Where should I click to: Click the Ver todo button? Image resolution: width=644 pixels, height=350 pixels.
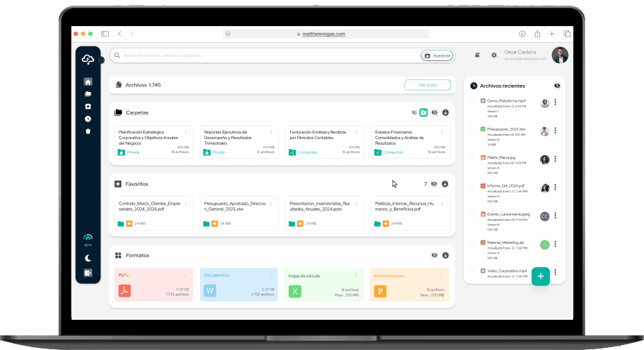click(x=428, y=85)
